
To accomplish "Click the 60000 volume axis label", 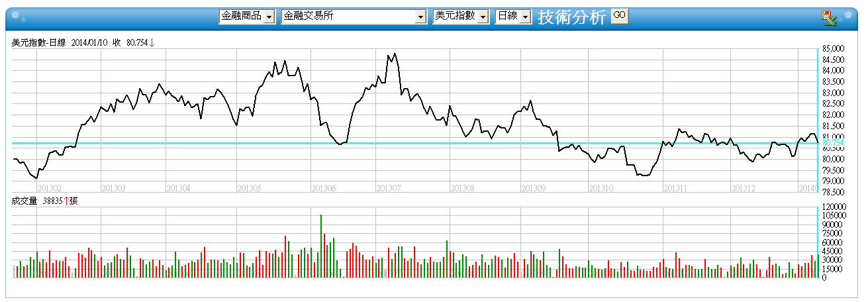I will (833, 242).
